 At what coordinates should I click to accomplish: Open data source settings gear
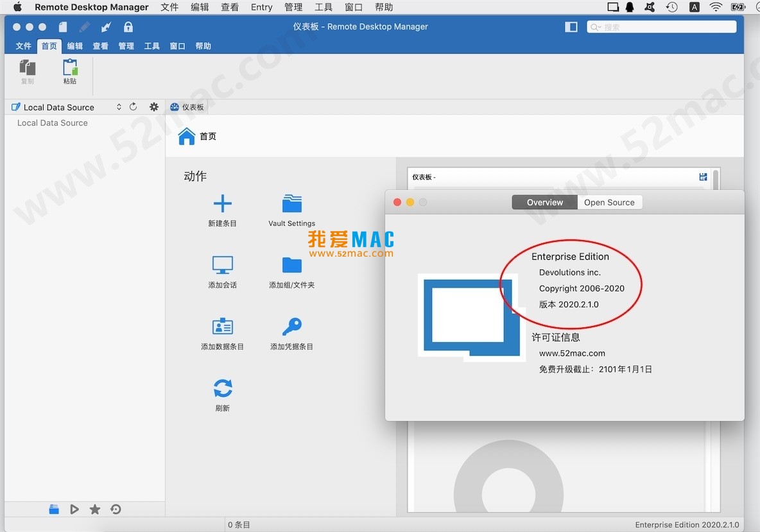point(153,107)
